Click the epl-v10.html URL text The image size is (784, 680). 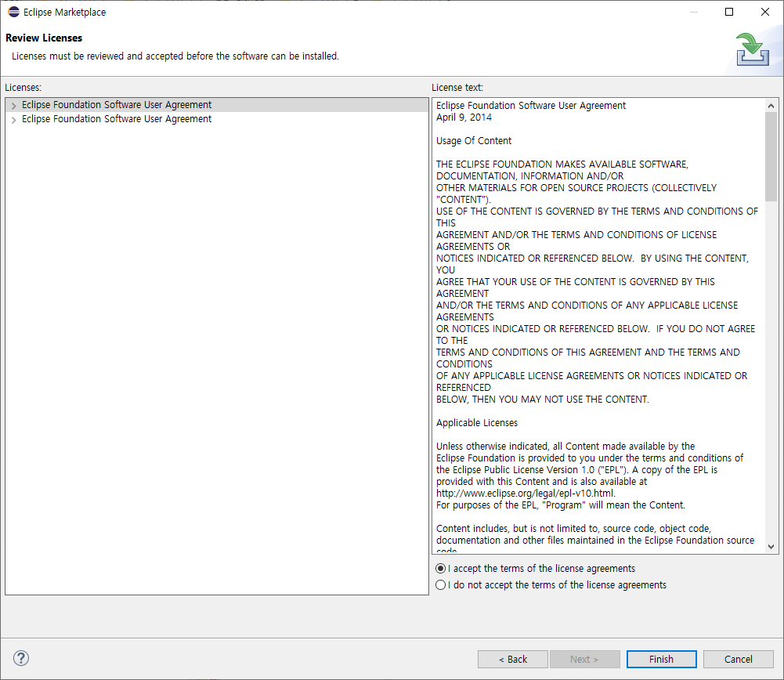pos(526,494)
